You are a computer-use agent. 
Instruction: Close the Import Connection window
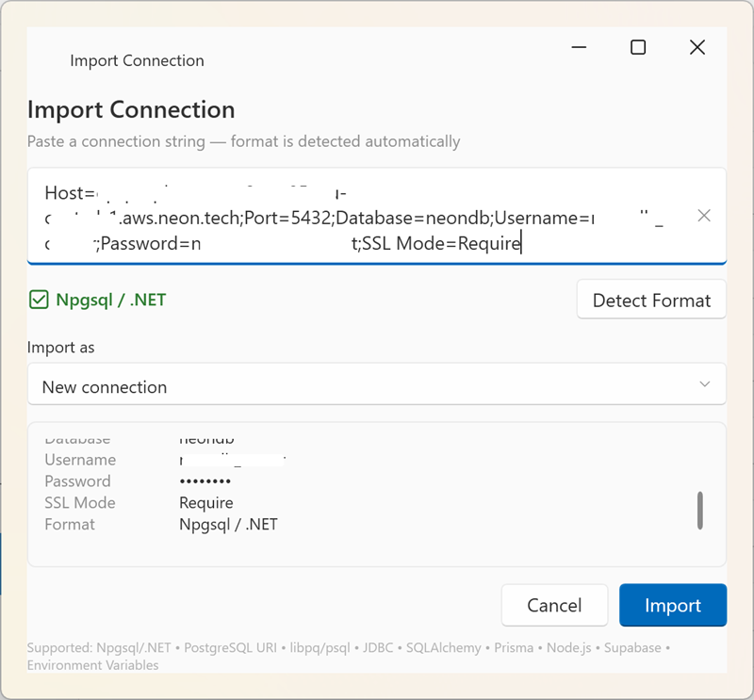(x=697, y=47)
